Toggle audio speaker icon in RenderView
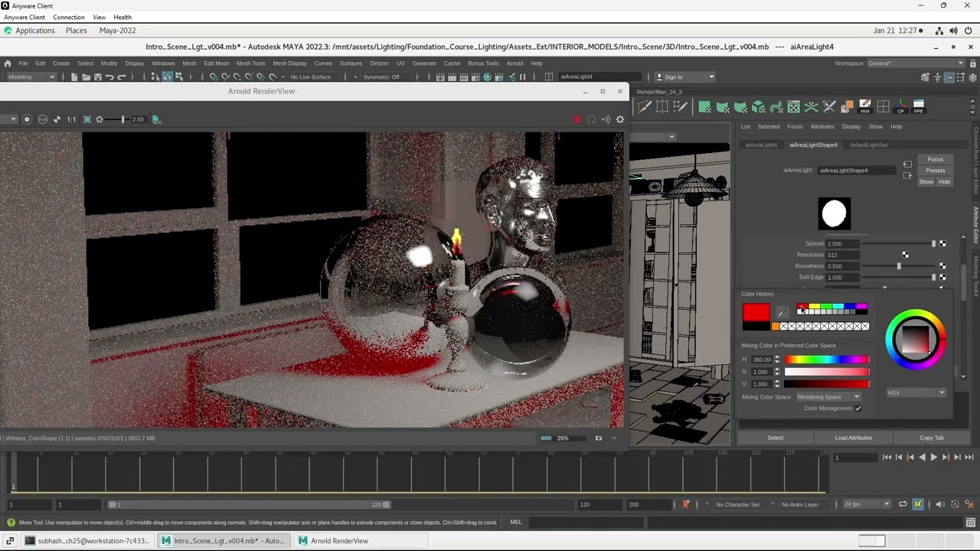Screen dimensions: 980x551 point(606,119)
